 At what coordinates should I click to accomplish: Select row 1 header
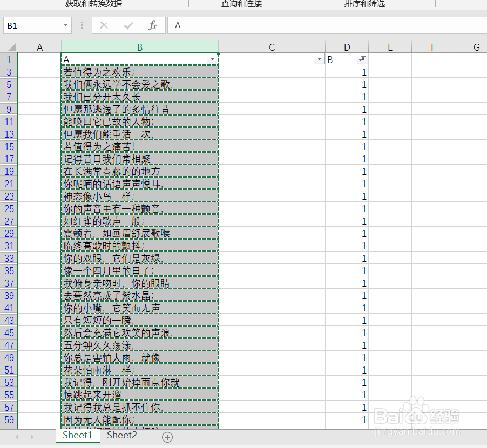coord(9,59)
